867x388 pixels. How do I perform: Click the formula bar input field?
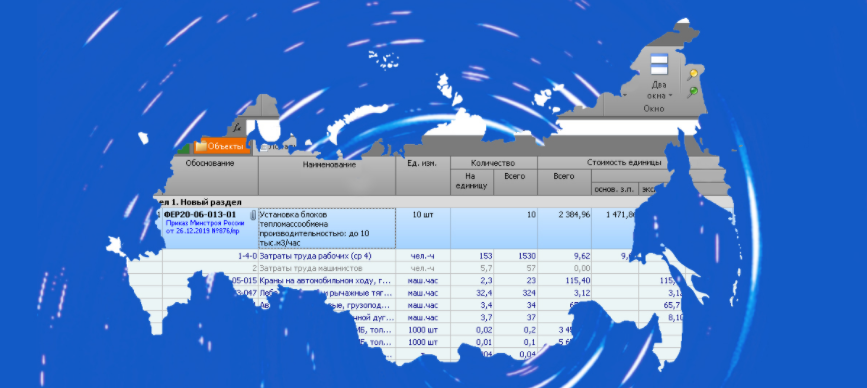[462, 127]
